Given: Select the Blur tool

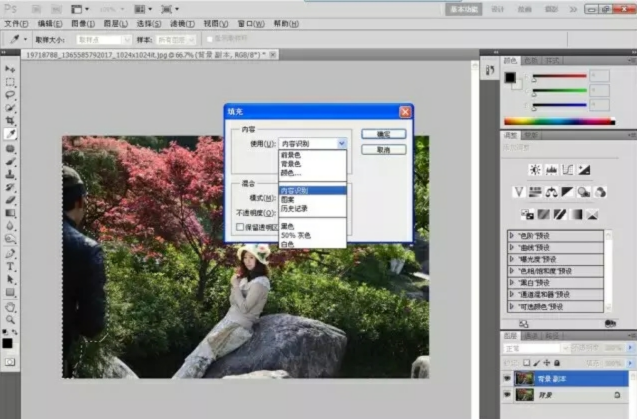Looking at the screenshot, I should tap(10, 226).
